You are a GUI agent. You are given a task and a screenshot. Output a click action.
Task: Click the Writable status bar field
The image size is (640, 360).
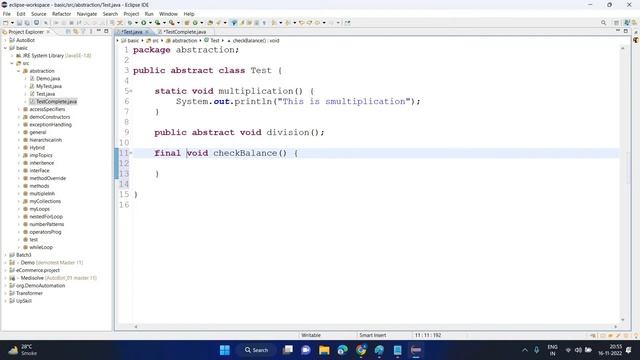click(x=311, y=335)
